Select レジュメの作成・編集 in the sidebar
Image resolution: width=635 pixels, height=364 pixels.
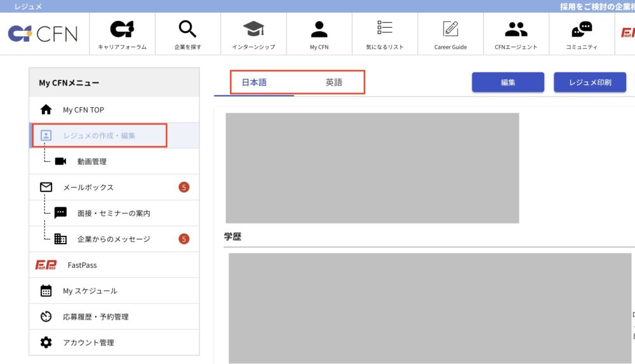tap(99, 135)
